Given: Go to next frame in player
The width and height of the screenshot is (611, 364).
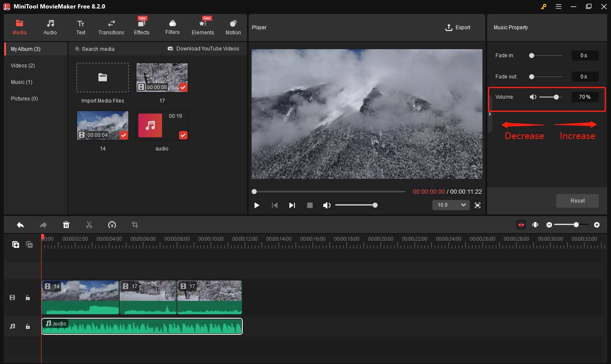Looking at the screenshot, I should [x=292, y=205].
